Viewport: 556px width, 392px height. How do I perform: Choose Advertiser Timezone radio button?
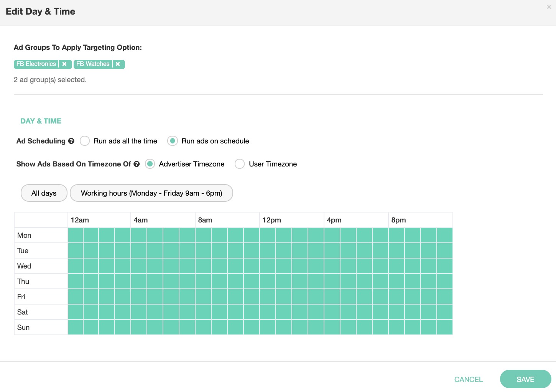coord(150,164)
